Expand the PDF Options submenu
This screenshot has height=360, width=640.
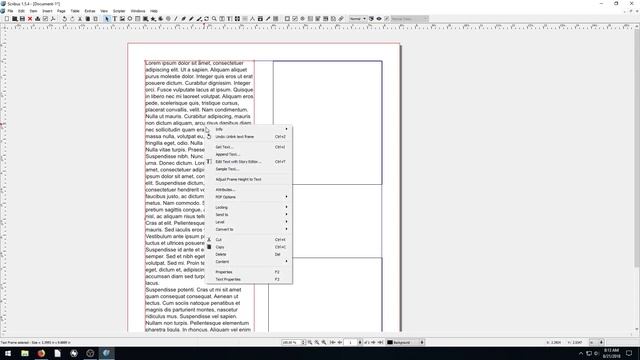click(249, 197)
